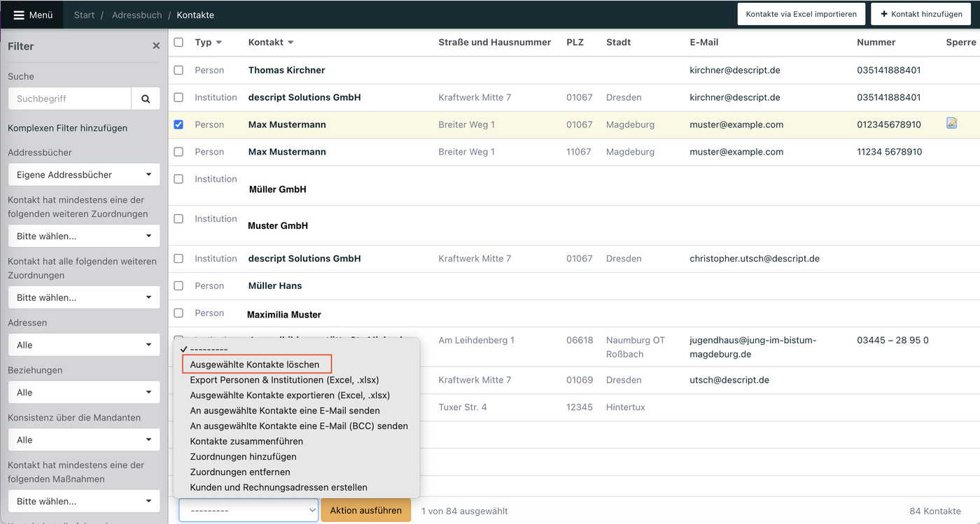Open the hamburger Menü button

[33, 15]
